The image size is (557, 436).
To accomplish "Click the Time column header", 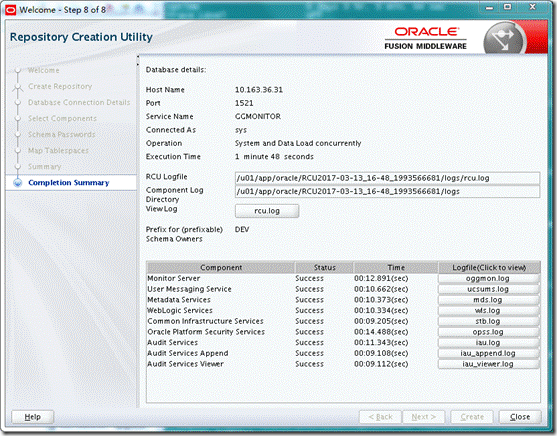I will click(x=396, y=268).
